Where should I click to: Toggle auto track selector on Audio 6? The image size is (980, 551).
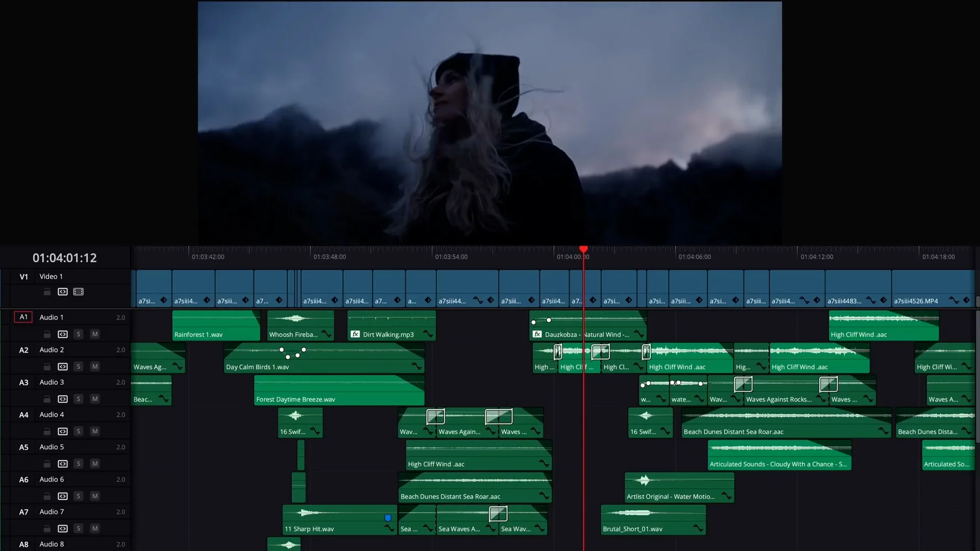tap(63, 496)
